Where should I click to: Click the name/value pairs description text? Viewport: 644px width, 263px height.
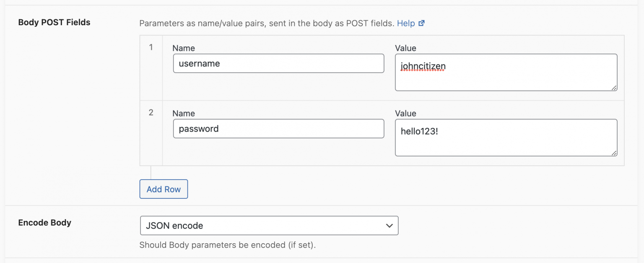pyautogui.click(x=266, y=23)
